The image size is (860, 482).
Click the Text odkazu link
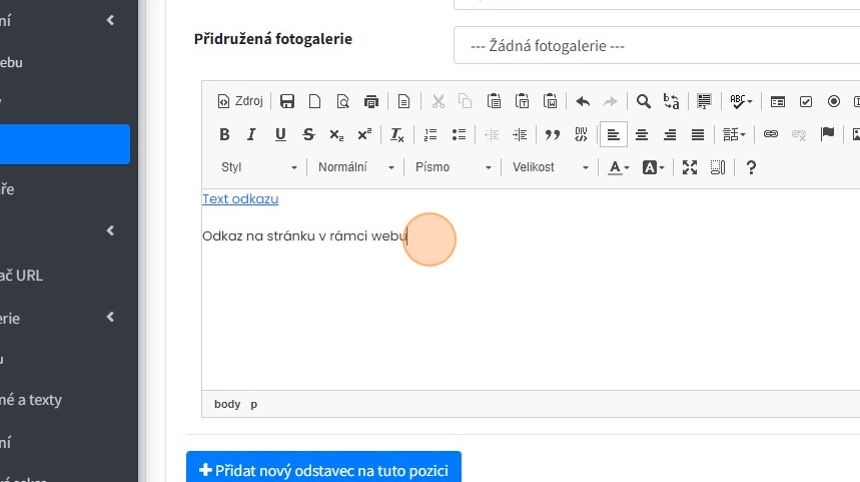(x=240, y=199)
